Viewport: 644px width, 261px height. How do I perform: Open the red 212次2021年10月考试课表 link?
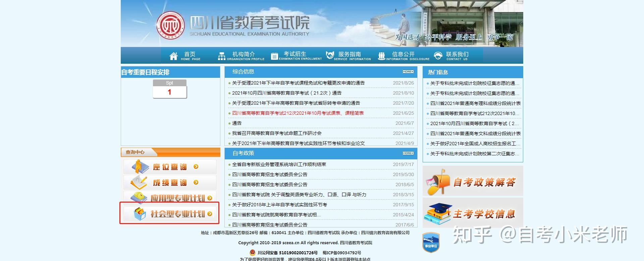point(298,113)
